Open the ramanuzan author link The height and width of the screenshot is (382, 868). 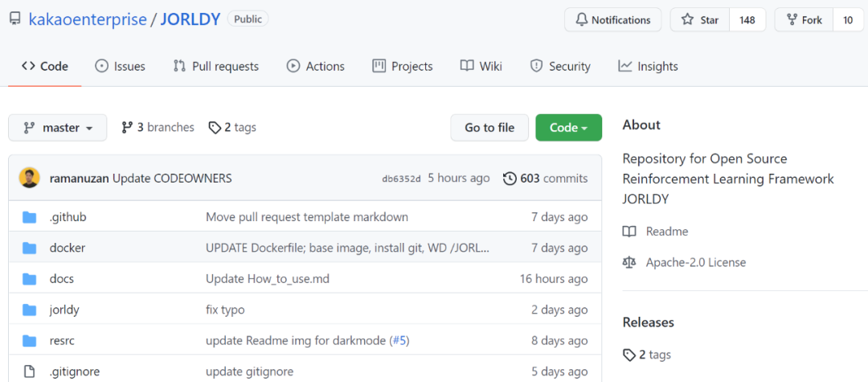pos(80,179)
